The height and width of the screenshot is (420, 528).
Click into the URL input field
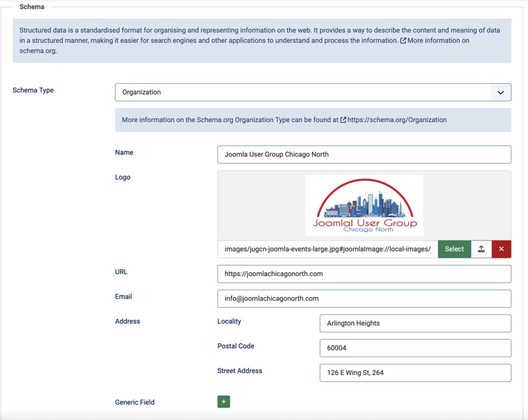tap(364, 274)
